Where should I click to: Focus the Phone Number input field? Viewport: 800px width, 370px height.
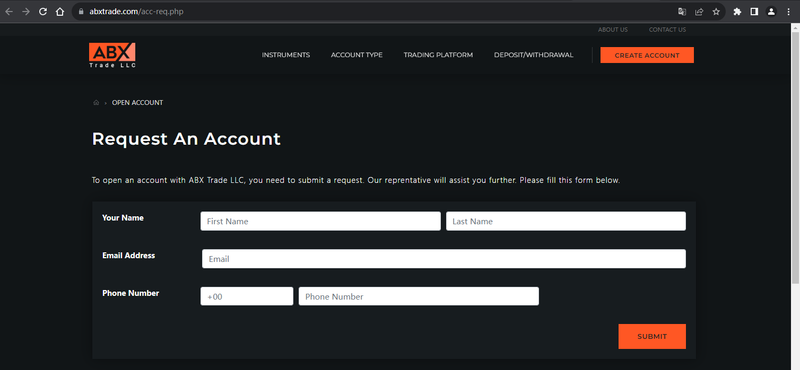(419, 297)
